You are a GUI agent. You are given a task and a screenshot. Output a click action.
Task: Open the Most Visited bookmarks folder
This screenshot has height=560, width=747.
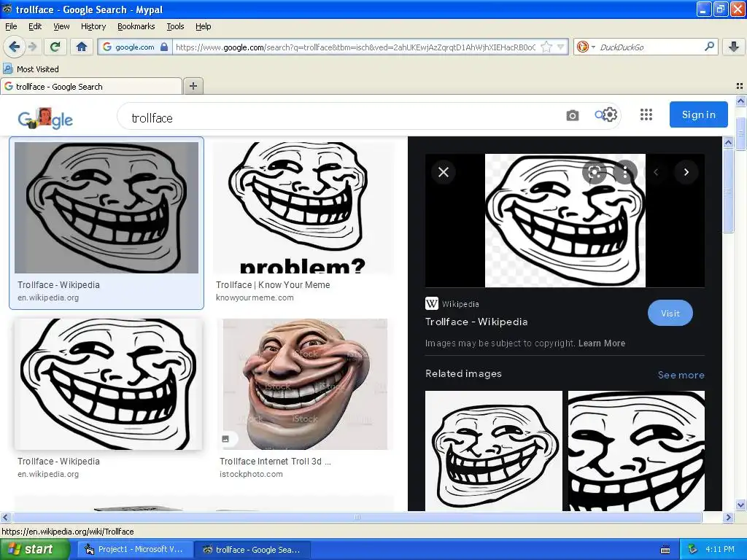31,69
